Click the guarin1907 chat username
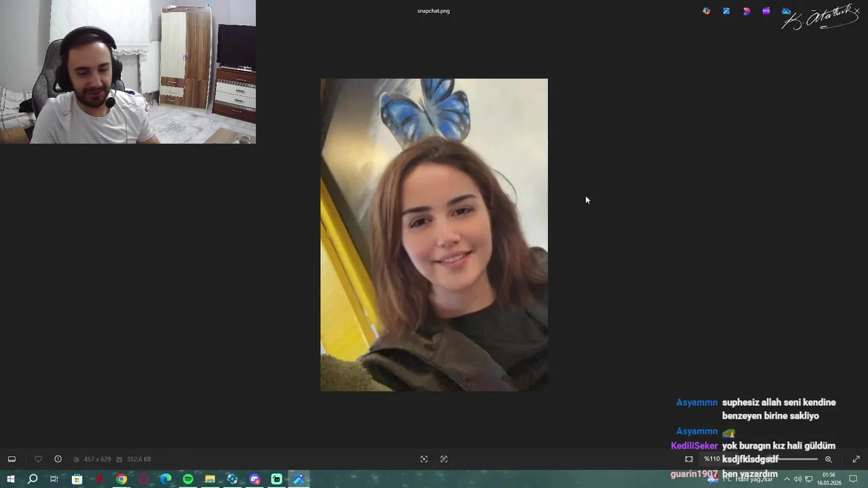Image resolution: width=868 pixels, height=488 pixels. (x=694, y=474)
